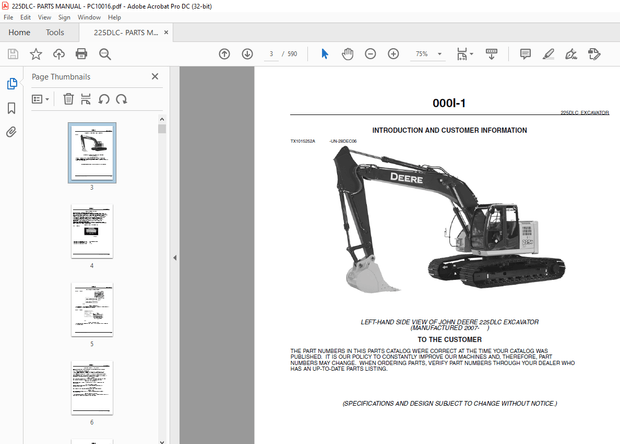Click the upload to cloud icon
The width and height of the screenshot is (620, 444).
[x=59, y=54]
